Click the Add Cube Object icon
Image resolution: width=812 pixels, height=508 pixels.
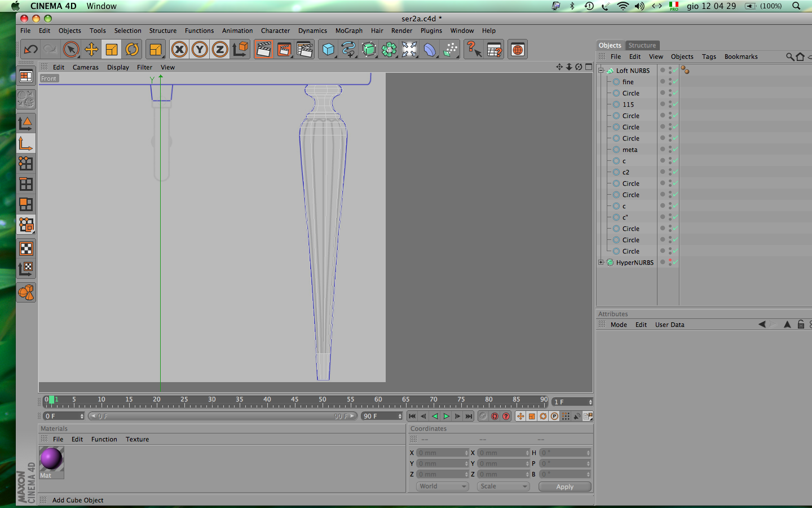[328, 50]
